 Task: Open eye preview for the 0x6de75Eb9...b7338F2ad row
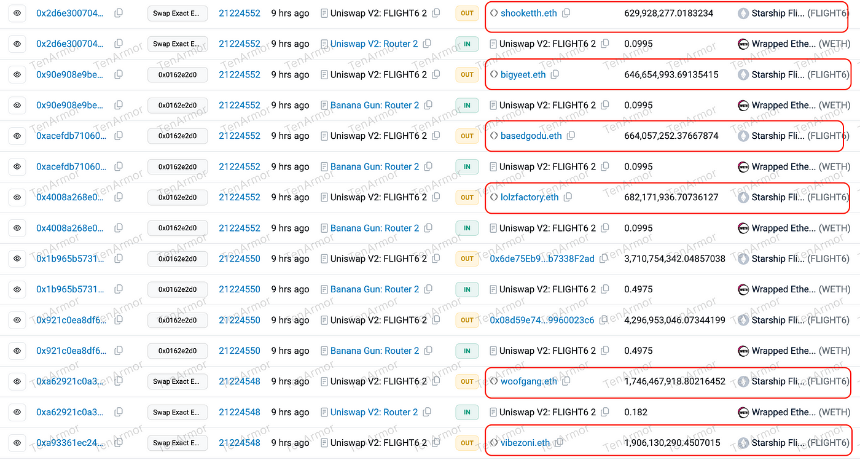[x=17, y=258]
